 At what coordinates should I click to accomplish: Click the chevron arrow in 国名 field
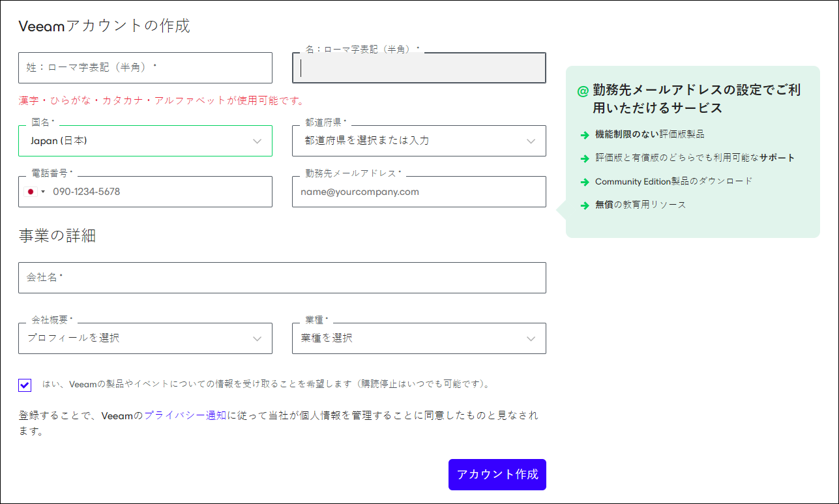pyautogui.click(x=258, y=141)
